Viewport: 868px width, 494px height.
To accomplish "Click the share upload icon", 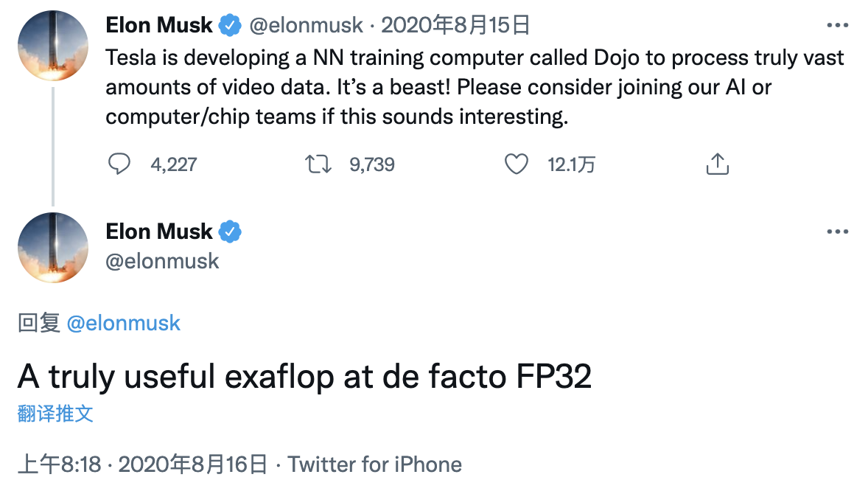I will click(x=718, y=164).
